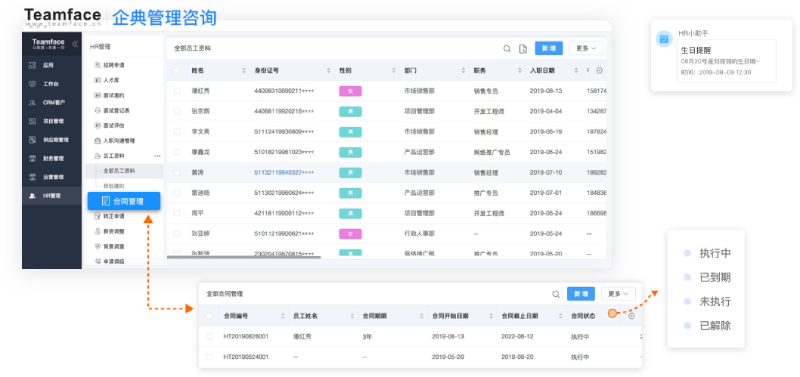800x377 pixels.
Task: Check the row checkbox for 刘亚婷
Action: pyautogui.click(x=177, y=234)
